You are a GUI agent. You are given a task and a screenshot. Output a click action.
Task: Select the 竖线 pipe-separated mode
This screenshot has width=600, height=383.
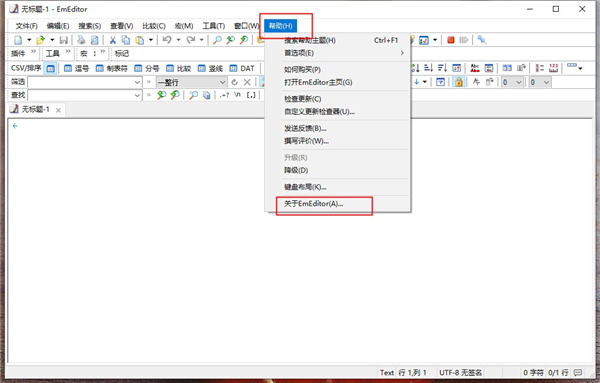point(210,68)
